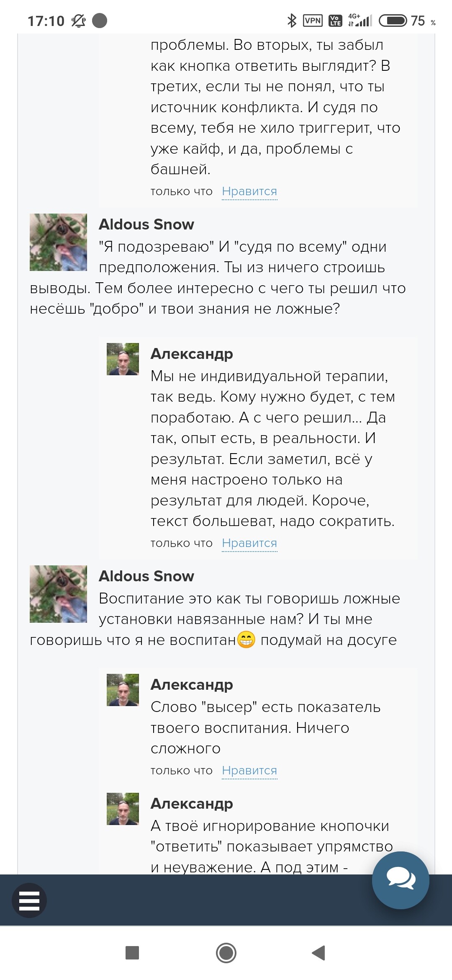
Task: Tap the Android back navigation button
Action: (319, 952)
